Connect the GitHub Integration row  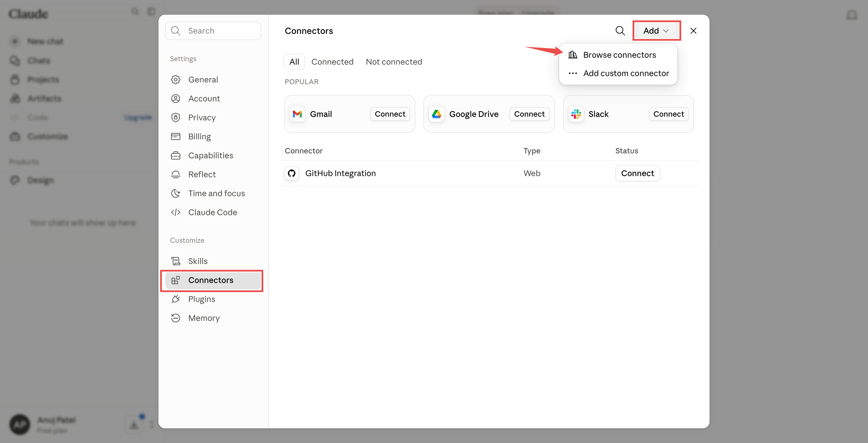tap(637, 173)
